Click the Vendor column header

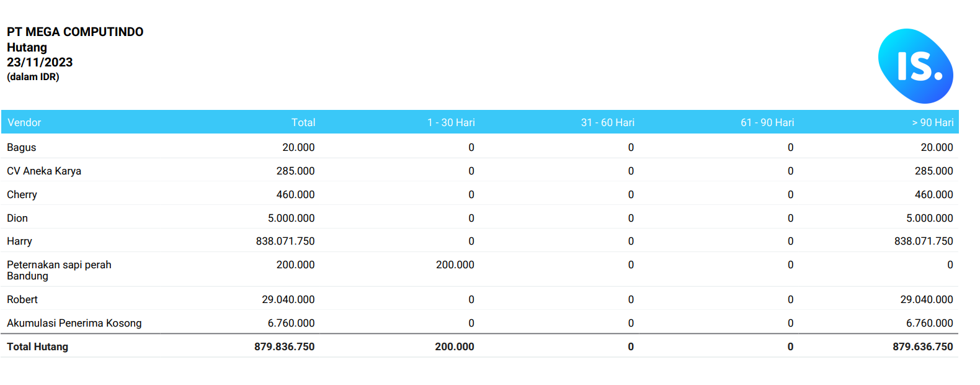pos(24,122)
